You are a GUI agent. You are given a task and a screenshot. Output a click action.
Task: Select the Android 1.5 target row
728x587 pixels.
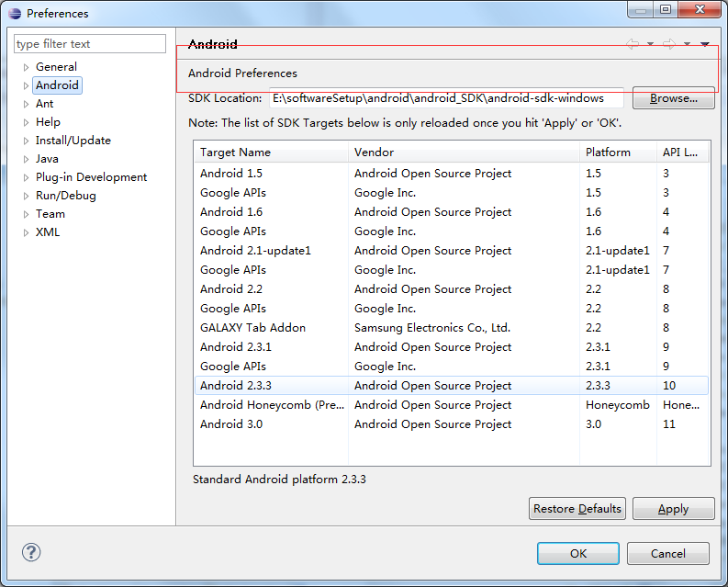coord(452,174)
